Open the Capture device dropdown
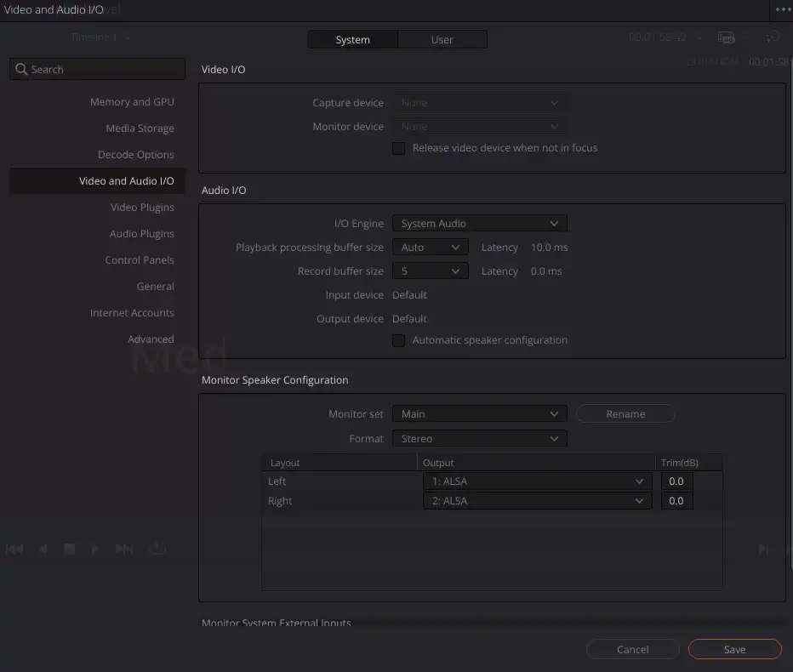The width and height of the screenshot is (793, 672). point(479,103)
